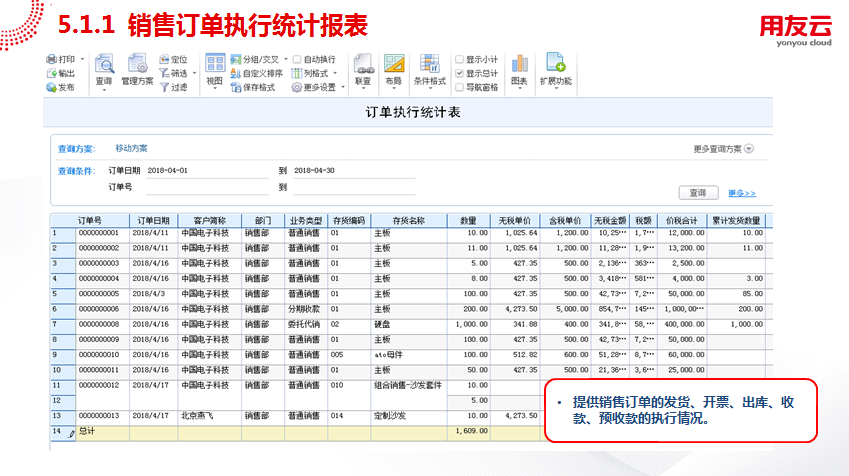Enable the 显示小计 checkbox

click(x=459, y=59)
